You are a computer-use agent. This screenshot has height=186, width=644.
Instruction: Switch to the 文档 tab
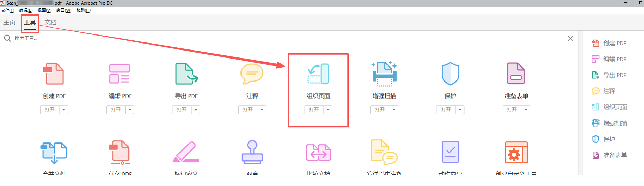[51, 22]
